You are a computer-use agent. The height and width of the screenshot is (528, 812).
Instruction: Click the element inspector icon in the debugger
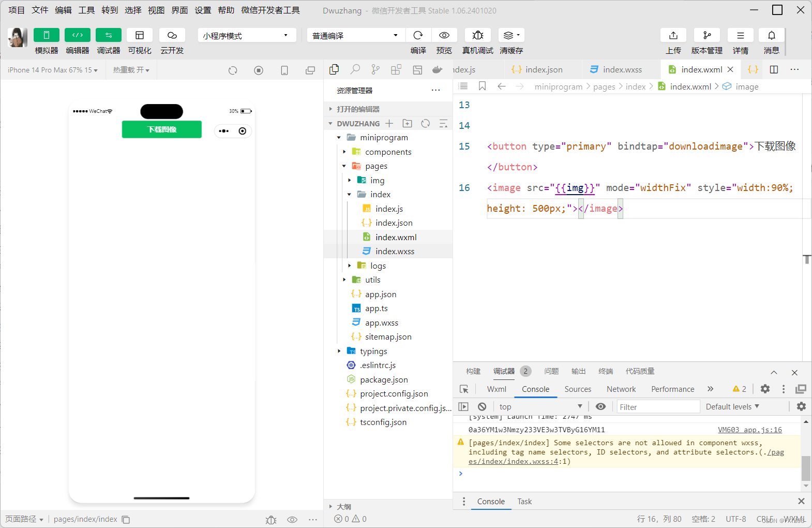[464, 389]
